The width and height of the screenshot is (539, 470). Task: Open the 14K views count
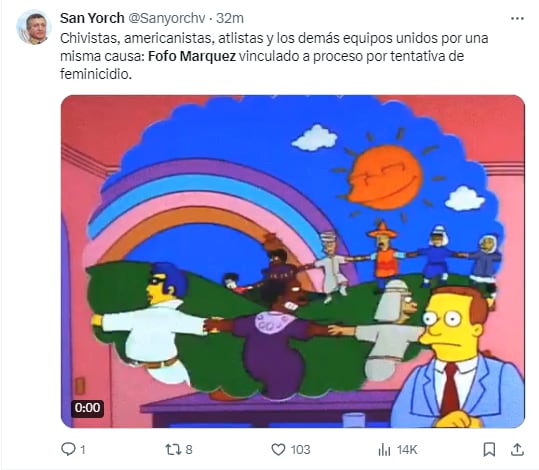click(x=407, y=450)
